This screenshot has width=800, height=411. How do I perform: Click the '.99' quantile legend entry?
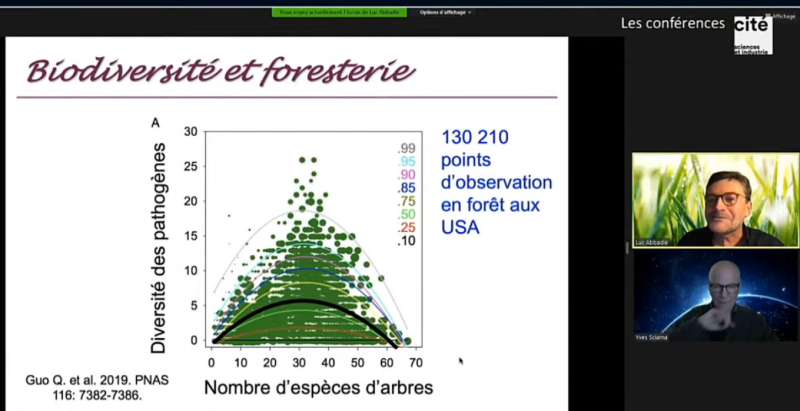pos(407,149)
